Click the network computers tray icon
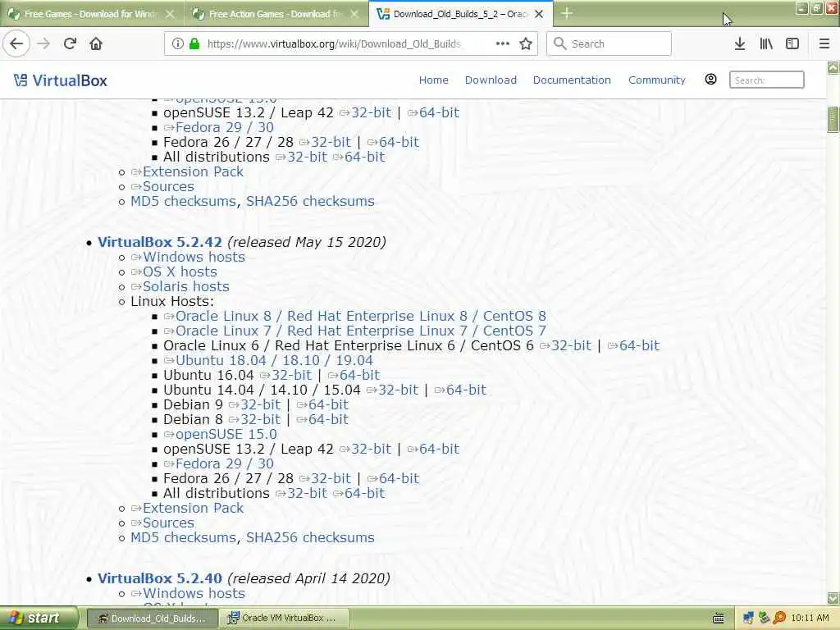This screenshot has height=630, width=840. 748,618
